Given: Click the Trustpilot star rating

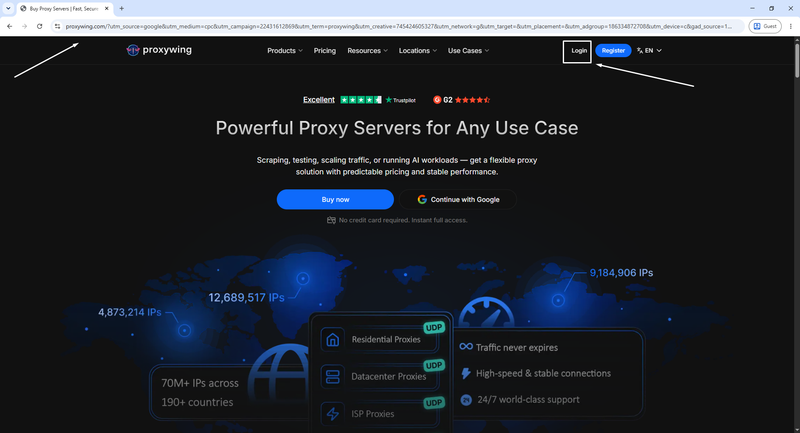Looking at the screenshot, I should (361, 100).
